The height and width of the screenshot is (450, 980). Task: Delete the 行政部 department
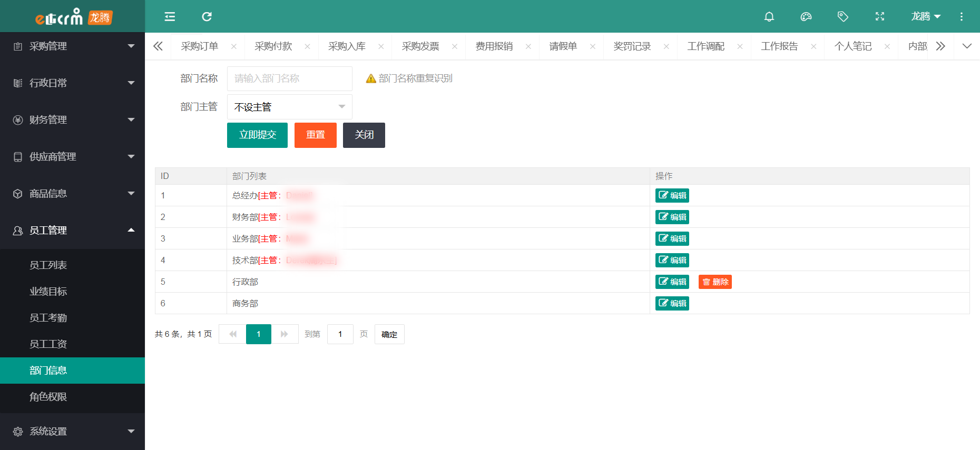point(715,282)
